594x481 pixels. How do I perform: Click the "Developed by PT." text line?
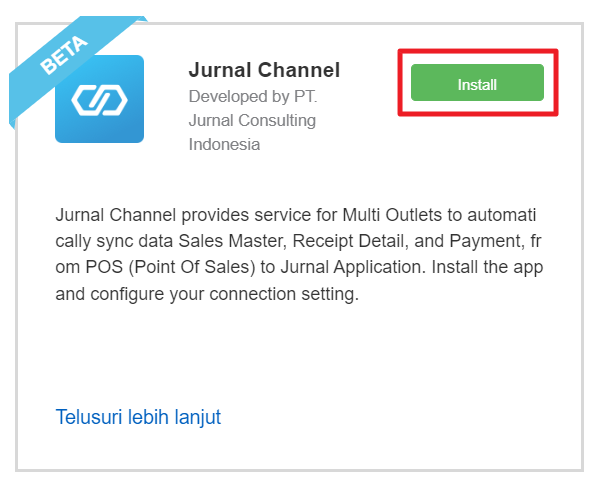[253, 97]
